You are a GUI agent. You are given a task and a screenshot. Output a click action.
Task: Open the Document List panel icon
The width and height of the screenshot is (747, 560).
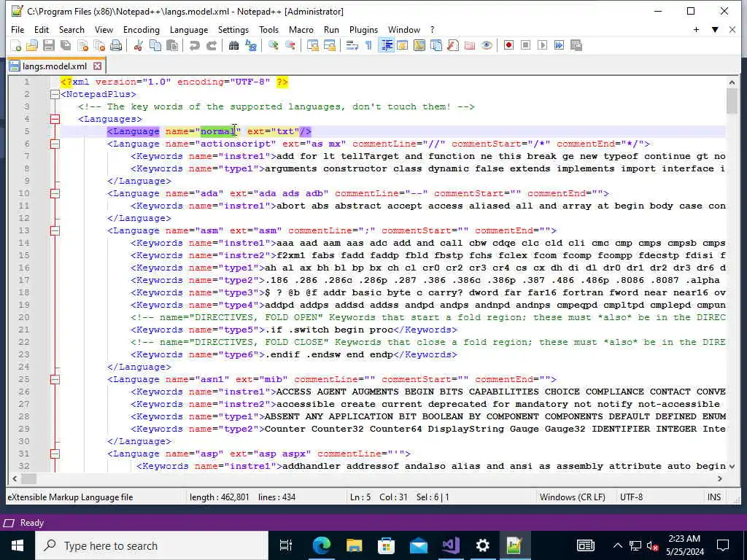click(436, 45)
